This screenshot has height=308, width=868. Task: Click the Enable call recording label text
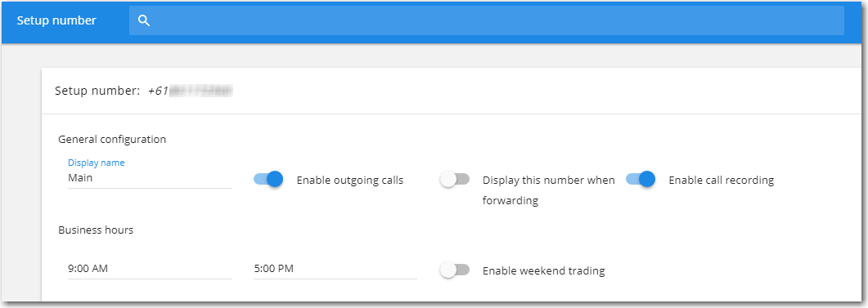722,181
